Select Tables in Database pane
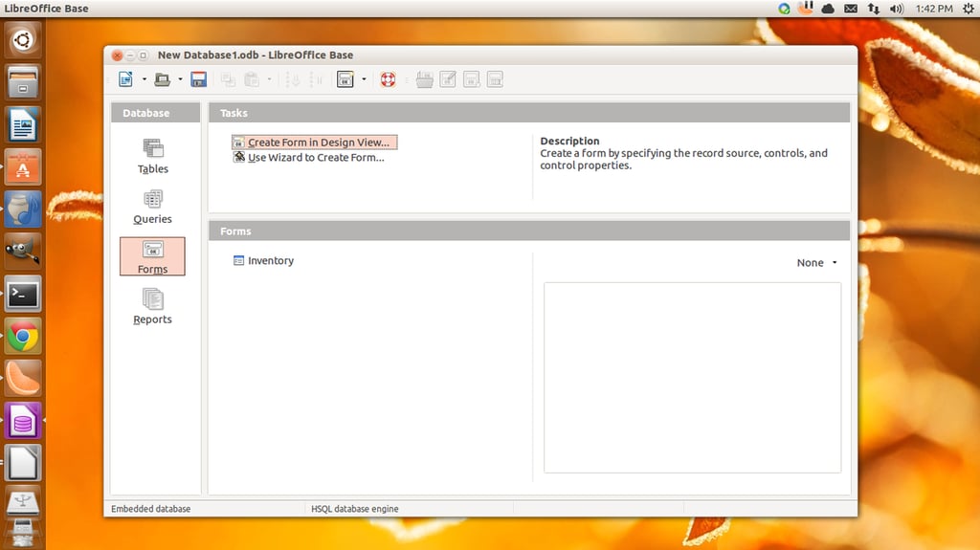This screenshot has width=980, height=550. pos(152,156)
